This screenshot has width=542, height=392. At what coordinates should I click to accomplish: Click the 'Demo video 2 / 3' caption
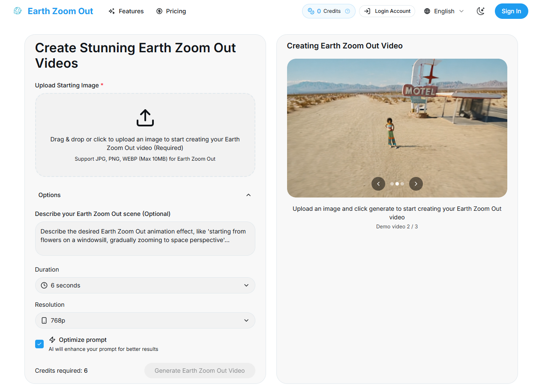(397, 226)
